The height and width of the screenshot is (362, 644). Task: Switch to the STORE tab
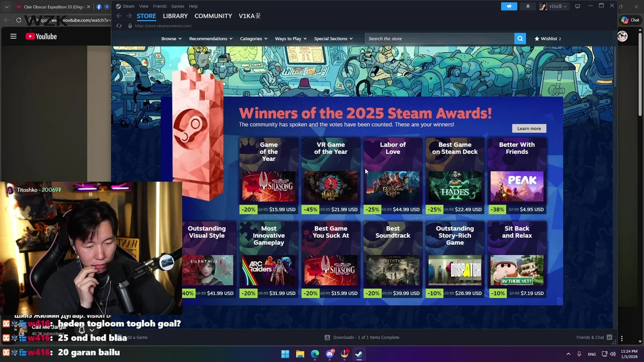click(x=146, y=16)
